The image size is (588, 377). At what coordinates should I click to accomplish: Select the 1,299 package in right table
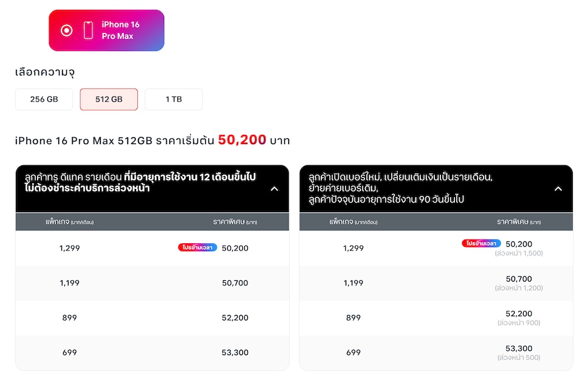[354, 248]
